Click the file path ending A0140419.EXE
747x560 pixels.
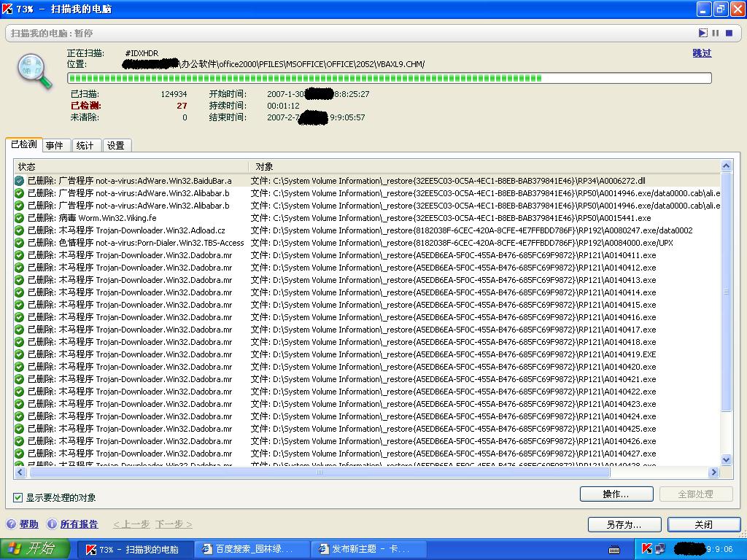click(454, 354)
